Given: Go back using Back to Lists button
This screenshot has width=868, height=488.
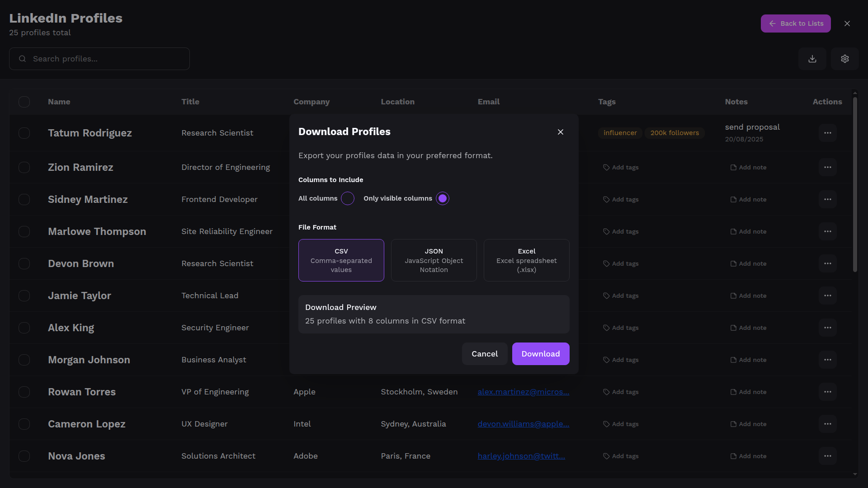Looking at the screenshot, I should (795, 23).
